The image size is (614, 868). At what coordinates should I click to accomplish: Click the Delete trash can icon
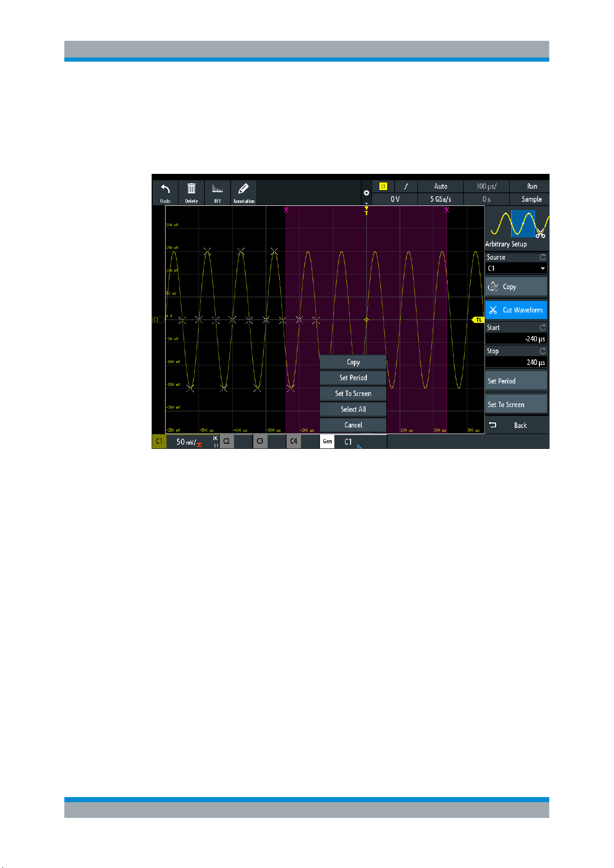coord(191,188)
